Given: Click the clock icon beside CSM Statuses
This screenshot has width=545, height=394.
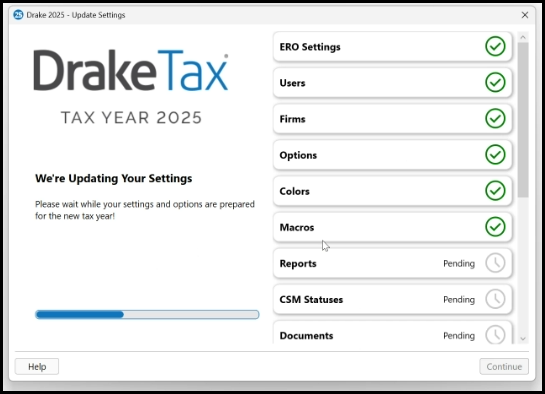Looking at the screenshot, I should click(495, 299).
